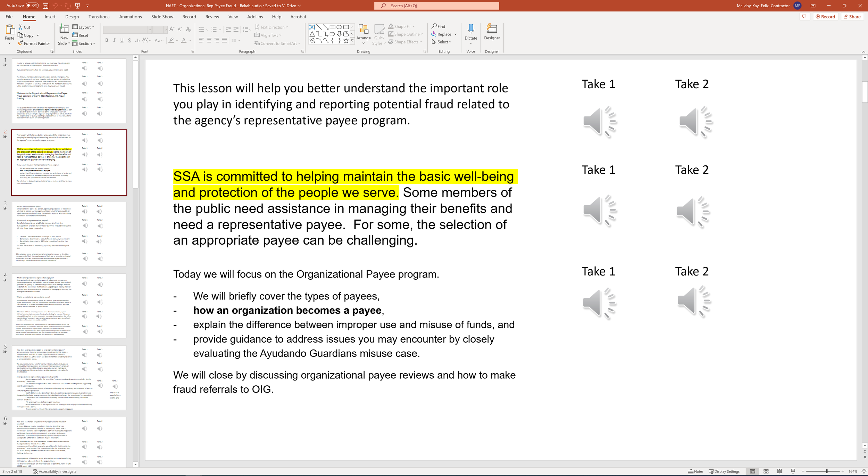Click first Take 2 audio speaker icon

(x=695, y=122)
